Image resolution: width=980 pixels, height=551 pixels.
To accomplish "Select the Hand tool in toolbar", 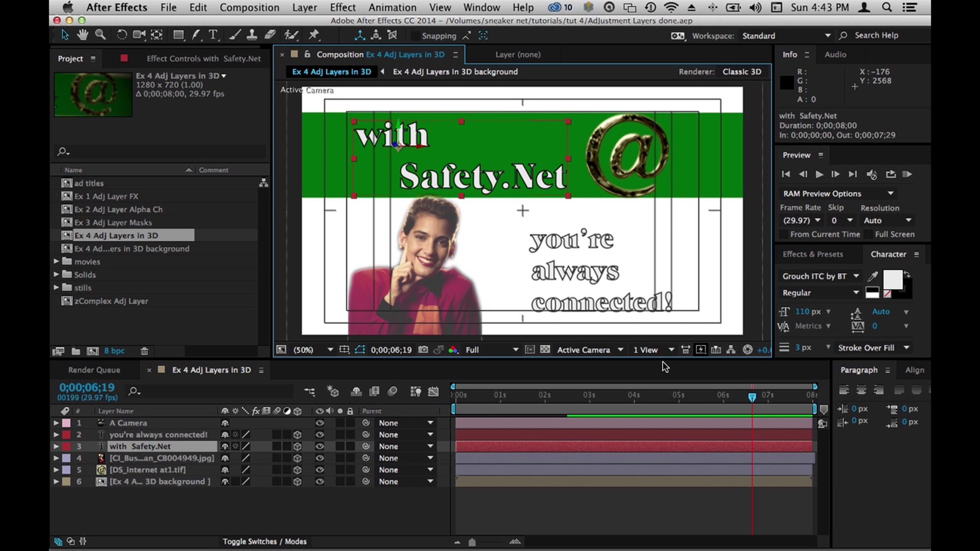I will [82, 35].
